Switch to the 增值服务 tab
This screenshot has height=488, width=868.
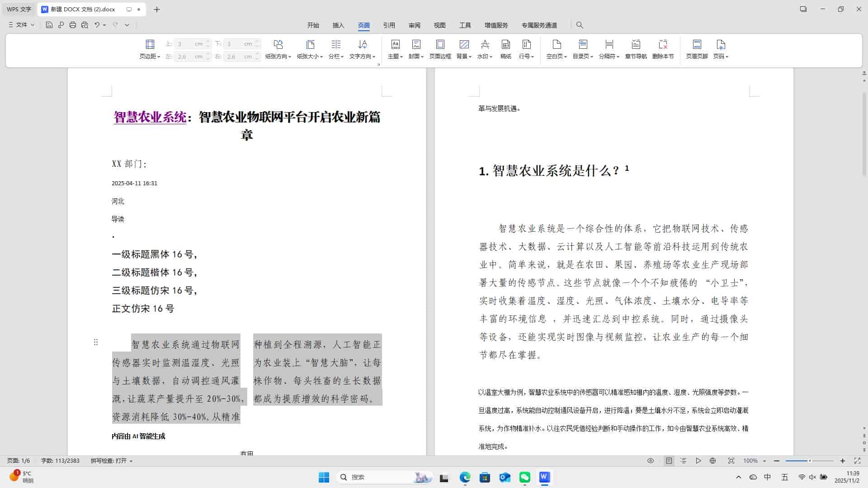(496, 25)
